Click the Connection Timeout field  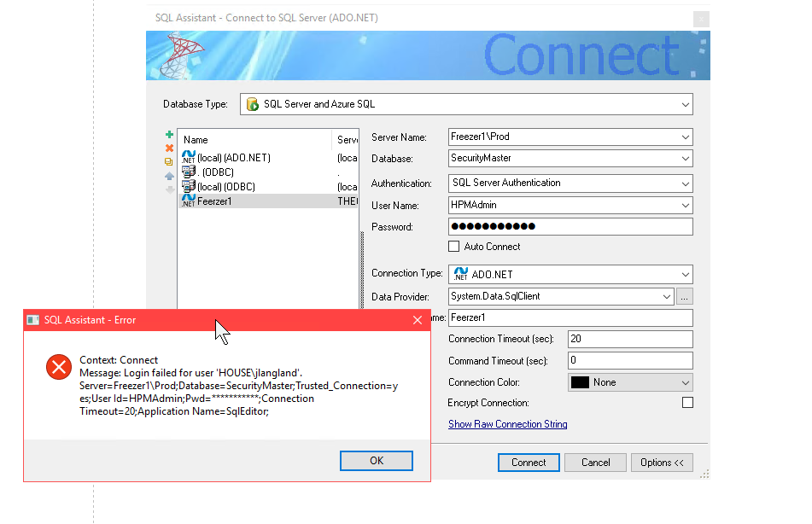630,339
